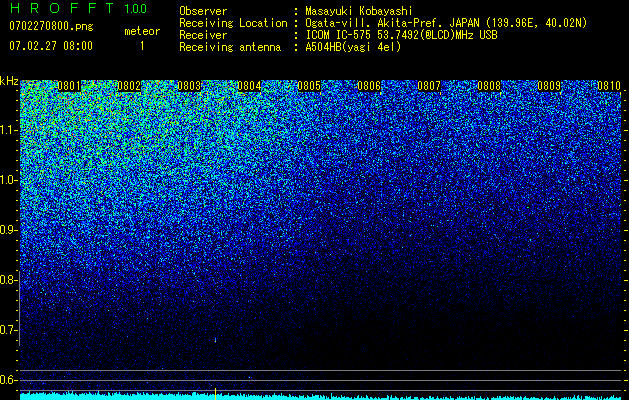Image resolution: width=629 pixels, height=400 pixels.
Task: Click the 0.7 kHz axis label
Action: 9,330
